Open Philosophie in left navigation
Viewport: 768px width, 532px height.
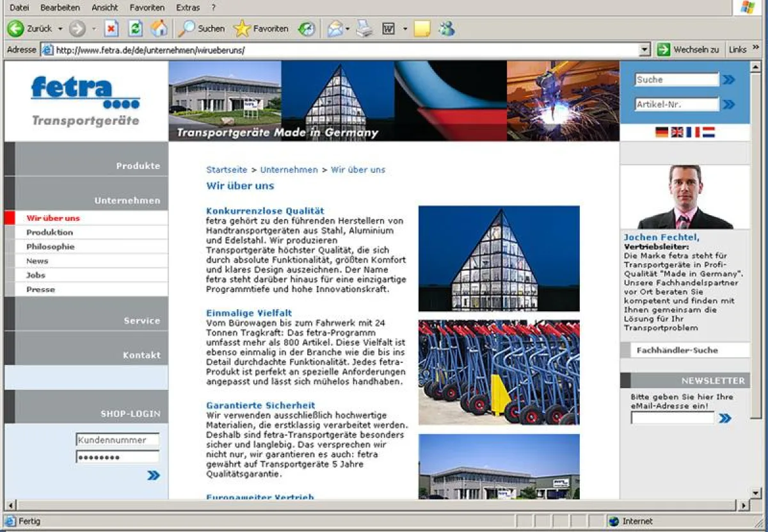(x=50, y=246)
